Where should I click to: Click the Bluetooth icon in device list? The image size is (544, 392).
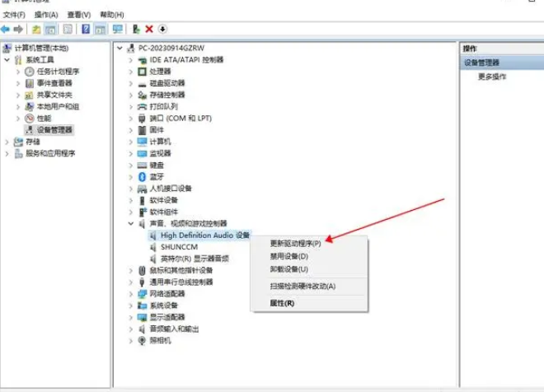[142, 177]
